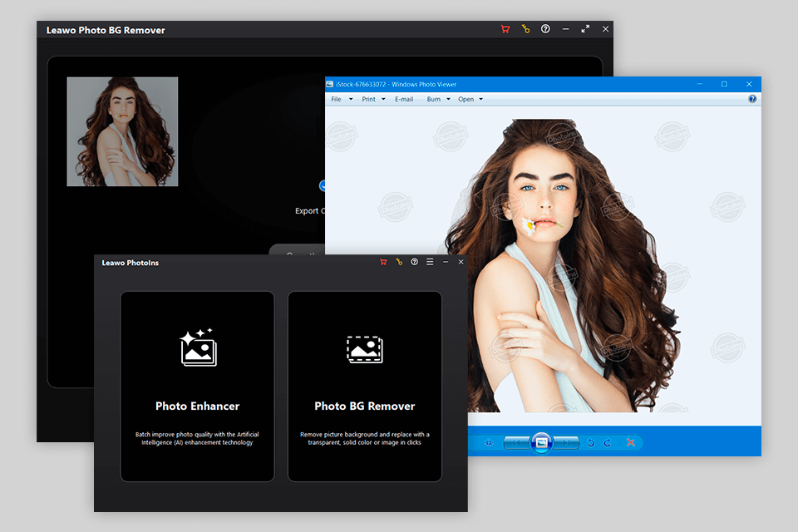Rotate the photo counterclockwise
The width and height of the screenshot is (798, 532).
(x=590, y=442)
